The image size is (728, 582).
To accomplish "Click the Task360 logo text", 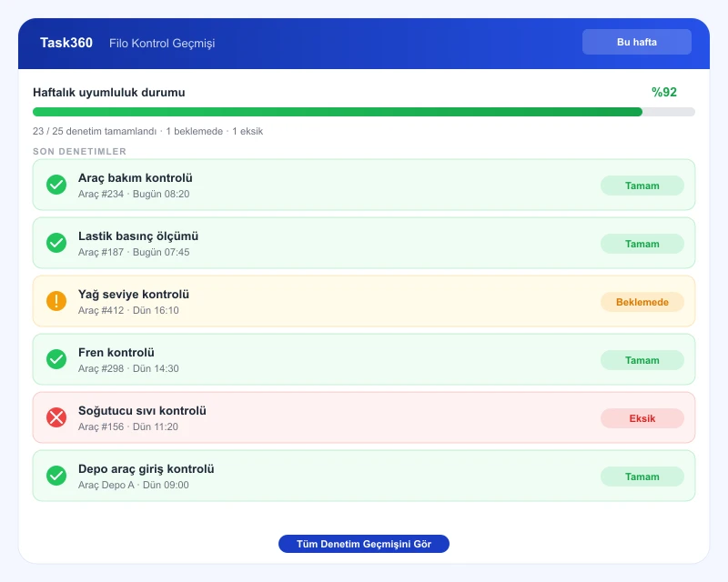I will (x=66, y=43).
